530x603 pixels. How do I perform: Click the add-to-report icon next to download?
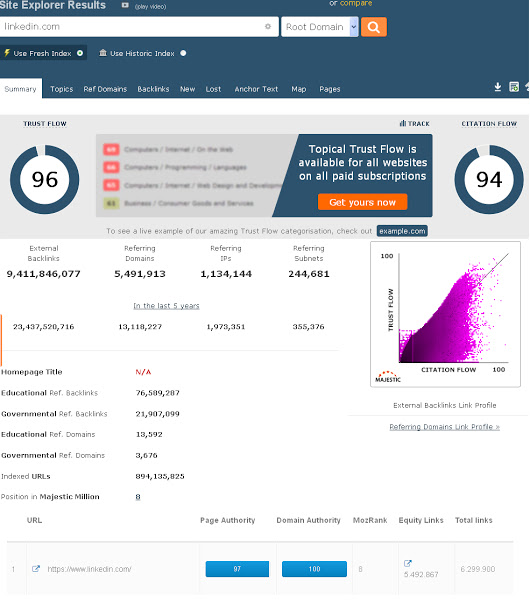tap(513, 87)
